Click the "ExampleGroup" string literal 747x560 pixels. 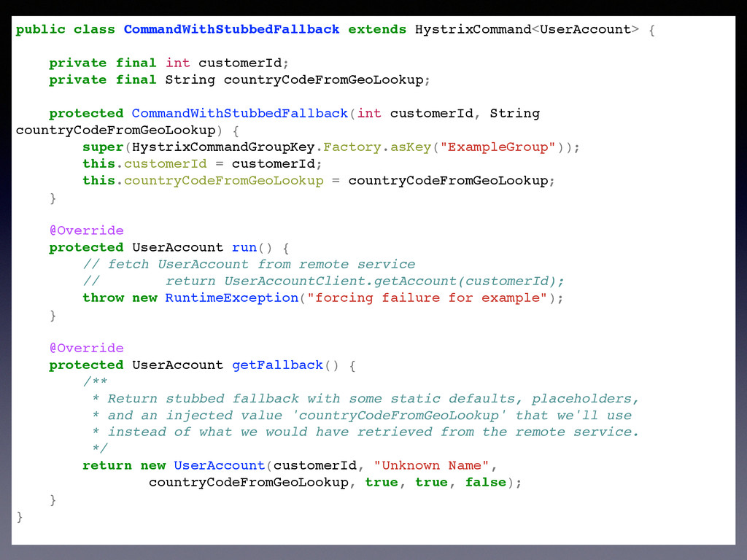tap(498, 147)
